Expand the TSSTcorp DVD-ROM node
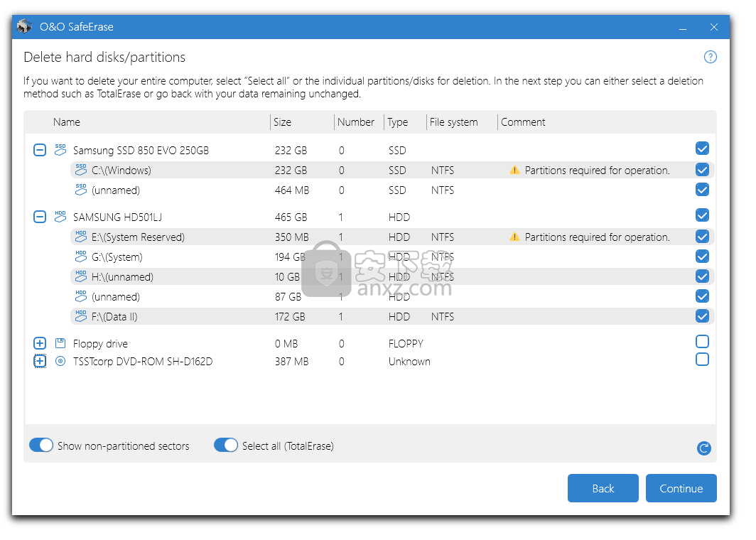This screenshot has height=540, width=756. click(x=40, y=361)
